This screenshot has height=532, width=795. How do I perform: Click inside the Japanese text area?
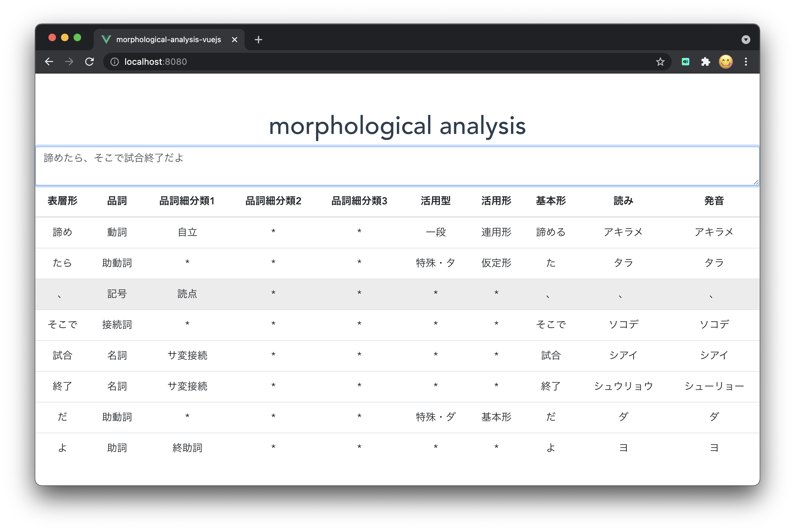397,166
